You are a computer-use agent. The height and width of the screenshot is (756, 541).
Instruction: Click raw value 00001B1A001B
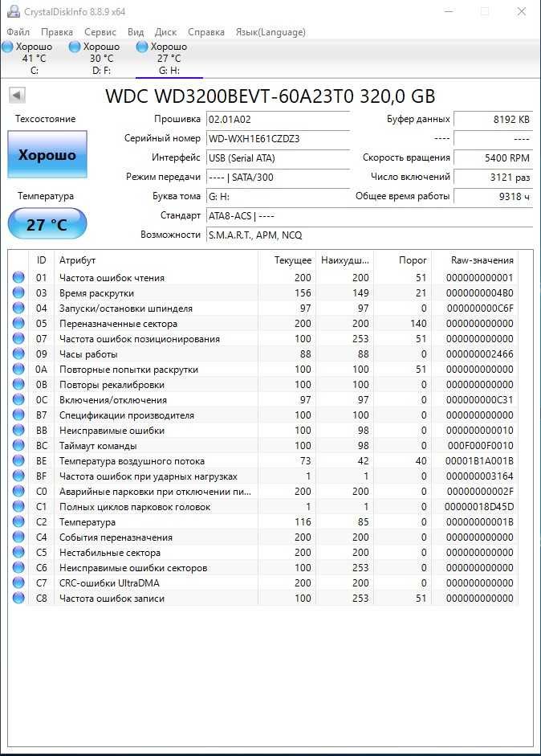tap(479, 461)
